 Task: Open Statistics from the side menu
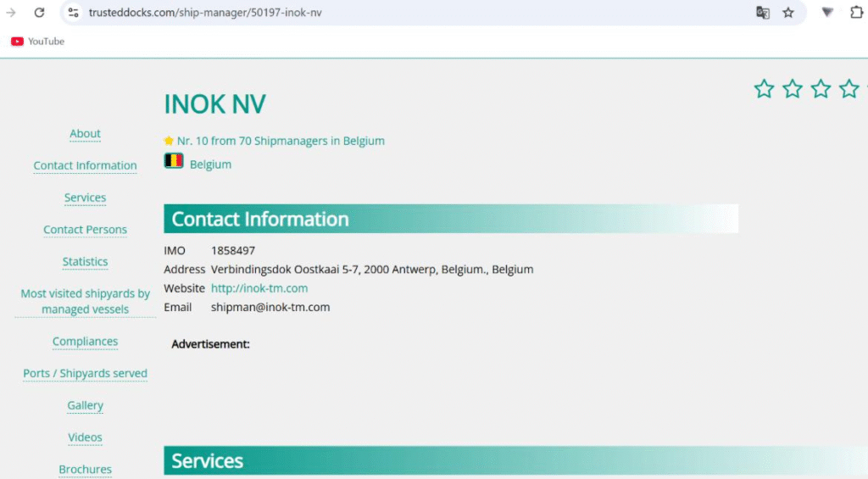coord(85,262)
